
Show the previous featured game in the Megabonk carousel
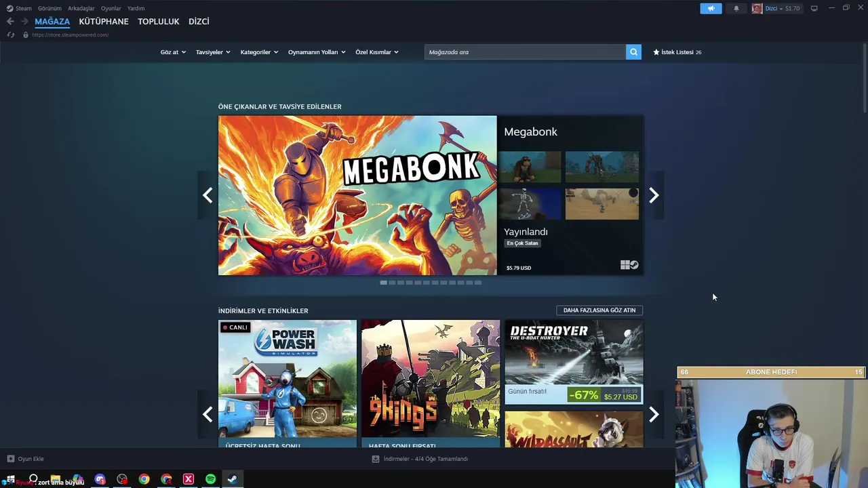pos(208,195)
